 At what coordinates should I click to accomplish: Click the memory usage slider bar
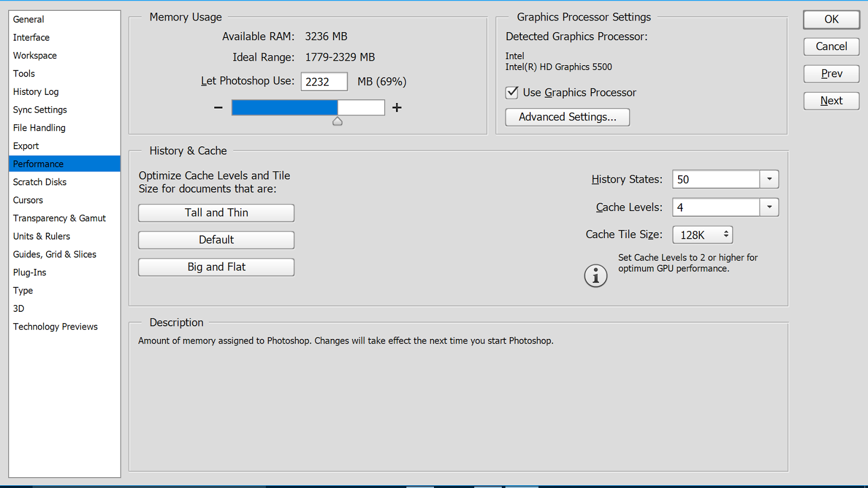tap(308, 107)
